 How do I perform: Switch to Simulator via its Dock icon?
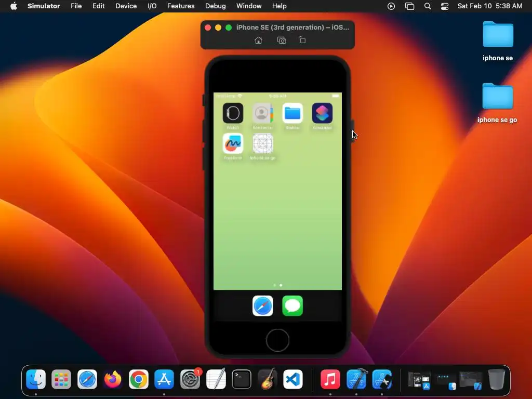pos(382,379)
